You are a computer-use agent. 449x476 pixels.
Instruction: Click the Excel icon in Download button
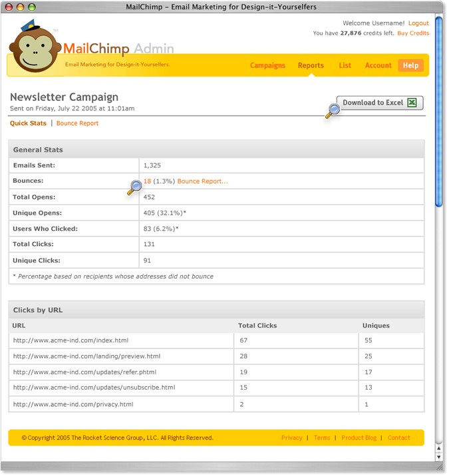[x=412, y=102]
